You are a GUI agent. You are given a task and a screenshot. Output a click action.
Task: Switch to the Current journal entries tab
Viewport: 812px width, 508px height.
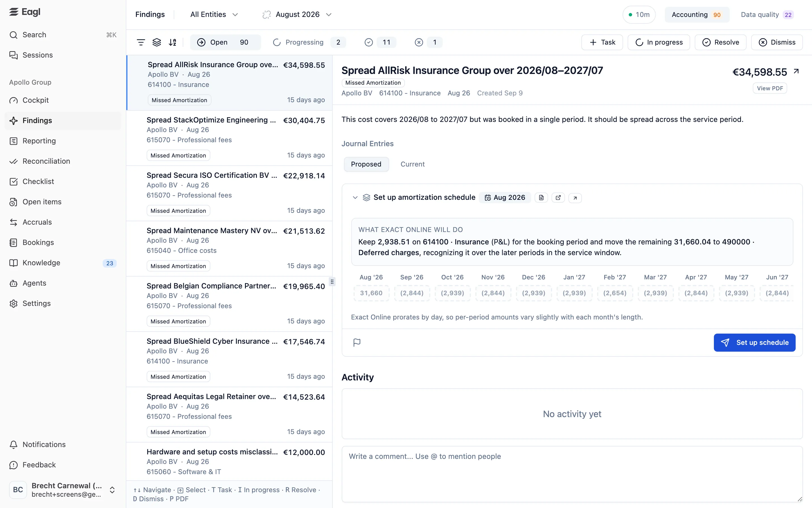(x=412, y=164)
